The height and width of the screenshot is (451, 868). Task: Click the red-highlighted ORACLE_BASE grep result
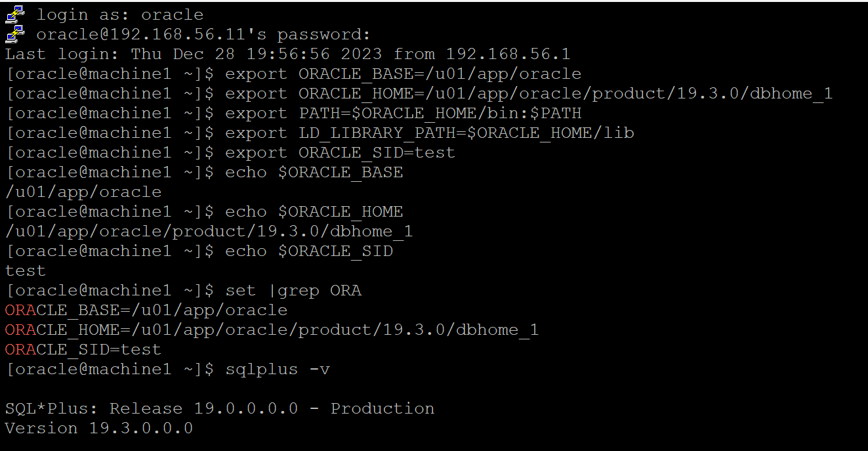[x=146, y=310]
